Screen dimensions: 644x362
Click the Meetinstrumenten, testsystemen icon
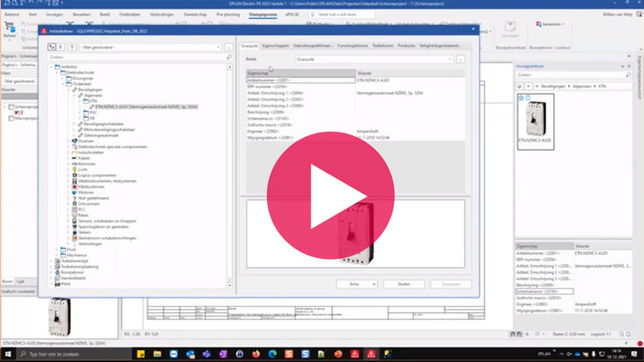point(74,181)
